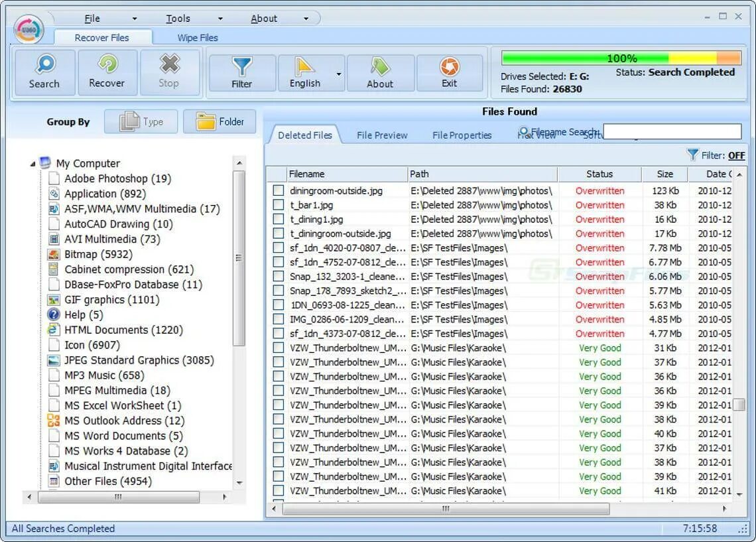This screenshot has width=756, height=542.
Task: Open the Tools menu
Action: (178, 19)
